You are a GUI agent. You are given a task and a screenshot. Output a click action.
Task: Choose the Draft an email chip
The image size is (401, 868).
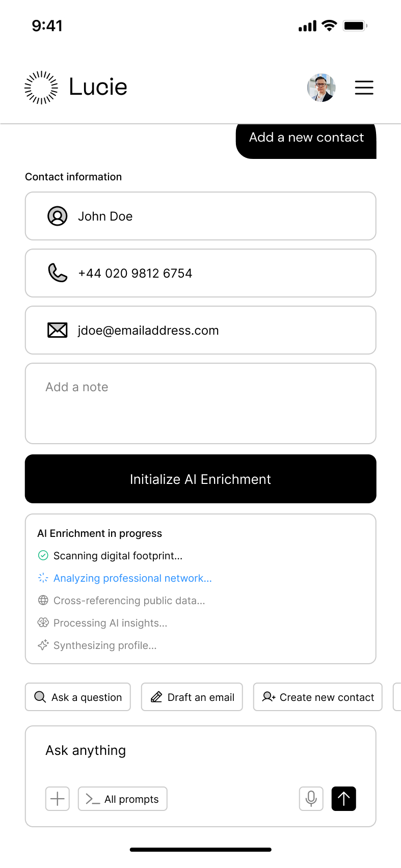click(192, 697)
